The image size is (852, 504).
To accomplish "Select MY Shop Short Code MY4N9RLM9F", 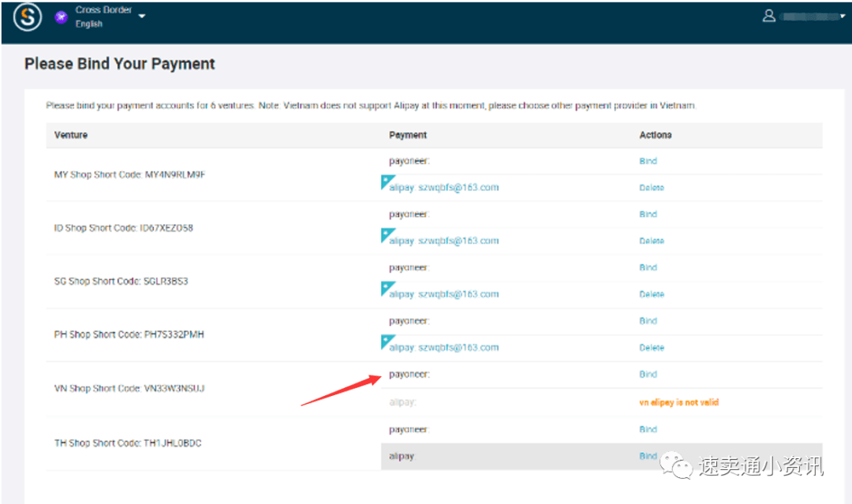I will pos(129,174).
